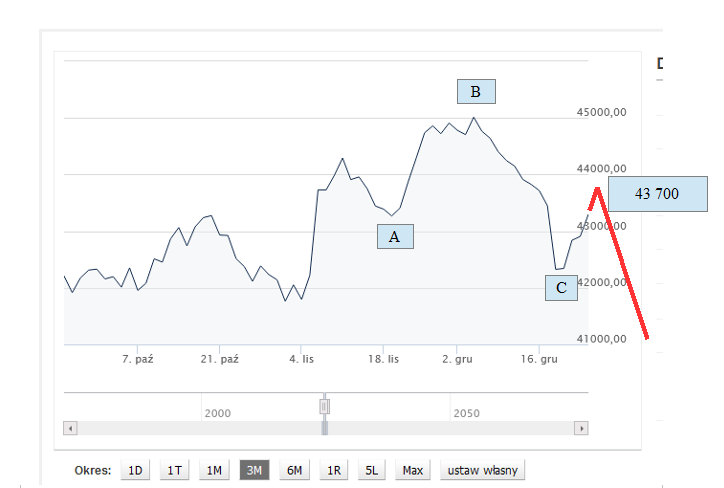The image size is (724, 488).
Task: Click the annotation box labeled C
Action: coord(561,288)
